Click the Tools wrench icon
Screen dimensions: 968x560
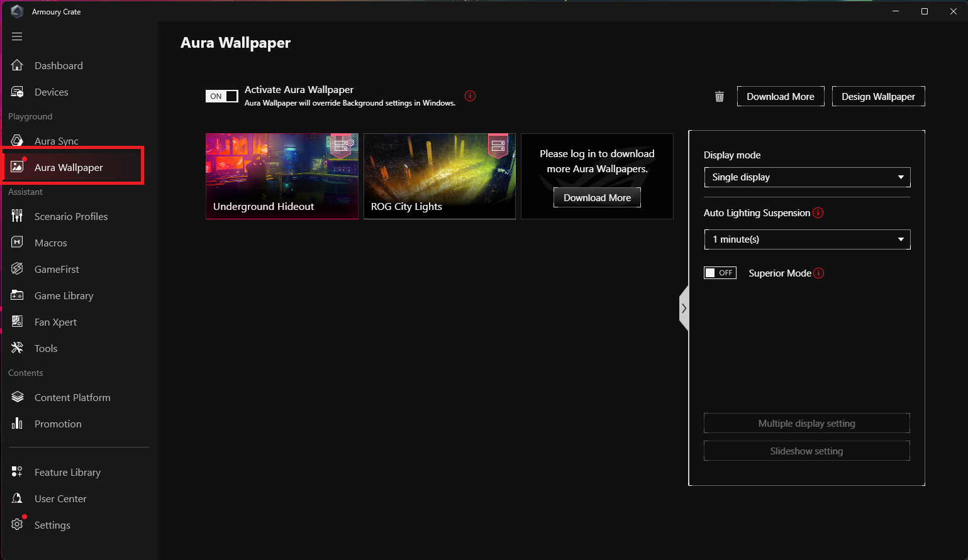point(17,348)
